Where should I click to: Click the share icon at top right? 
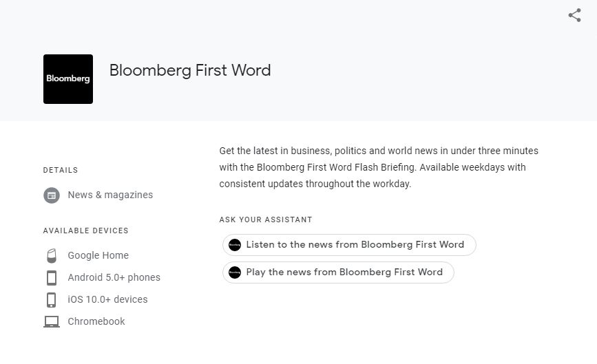574,15
